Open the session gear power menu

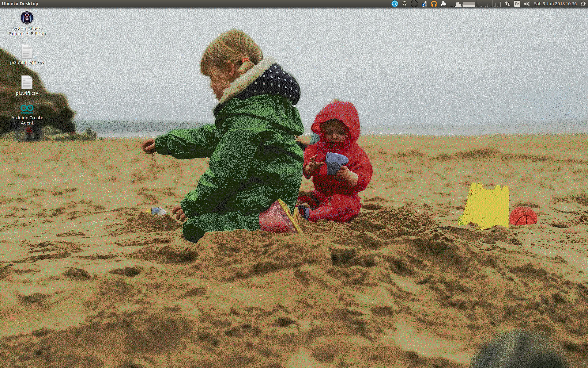click(583, 4)
